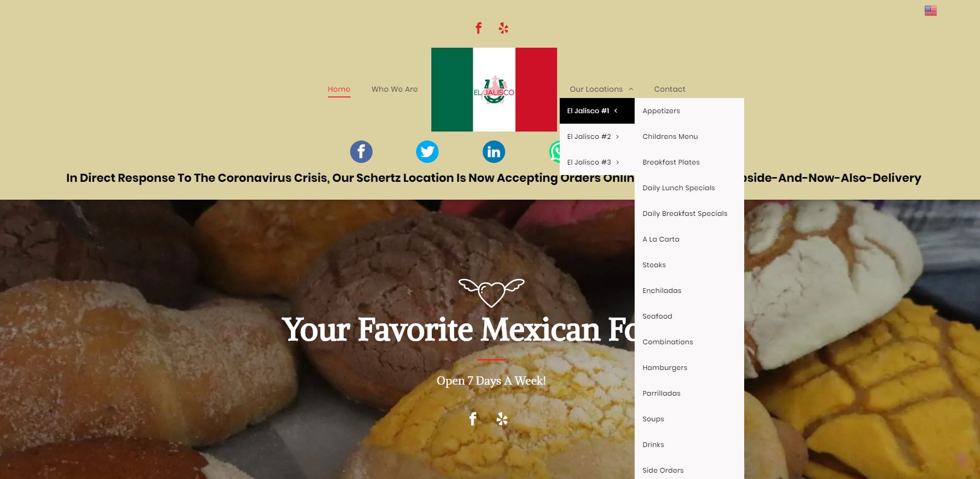
Task: Open the blue circular Facebook share icon
Action: coord(361,152)
